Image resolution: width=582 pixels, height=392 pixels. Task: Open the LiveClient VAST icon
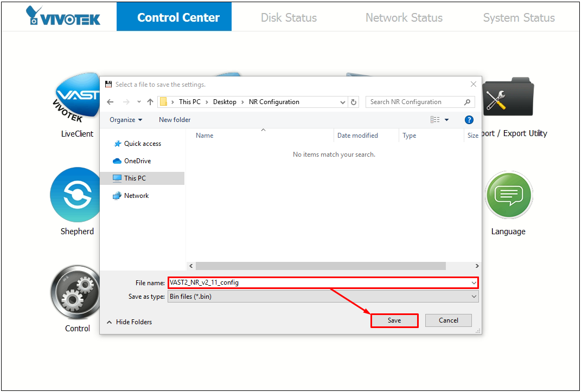click(77, 98)
